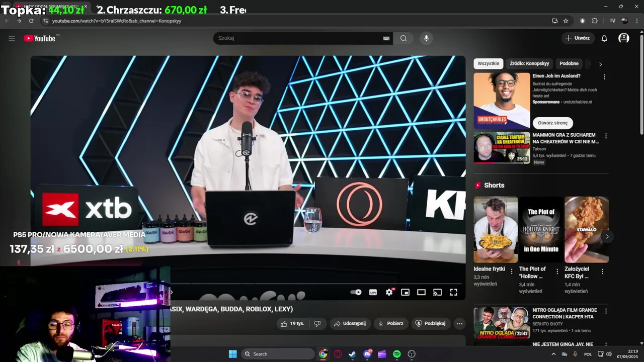Open Chrome media controls icon
644x362 pixels.
point(612,21)
